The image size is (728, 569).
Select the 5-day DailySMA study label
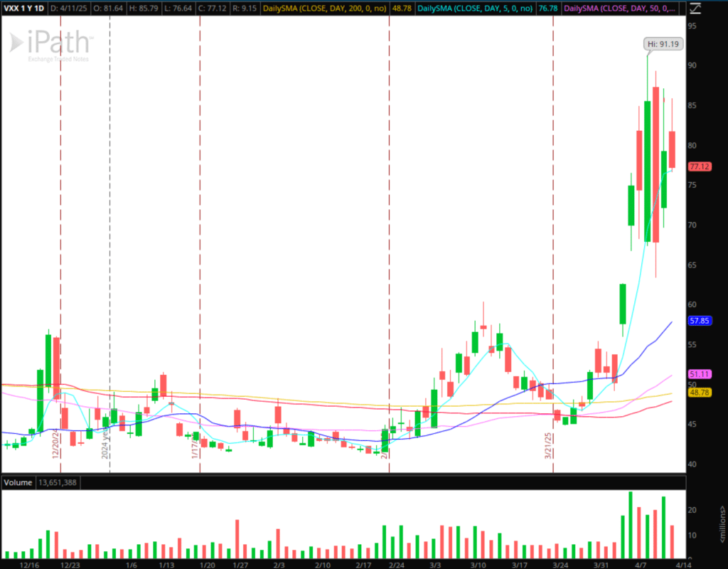pyautogui.click(x=474, y=9)
